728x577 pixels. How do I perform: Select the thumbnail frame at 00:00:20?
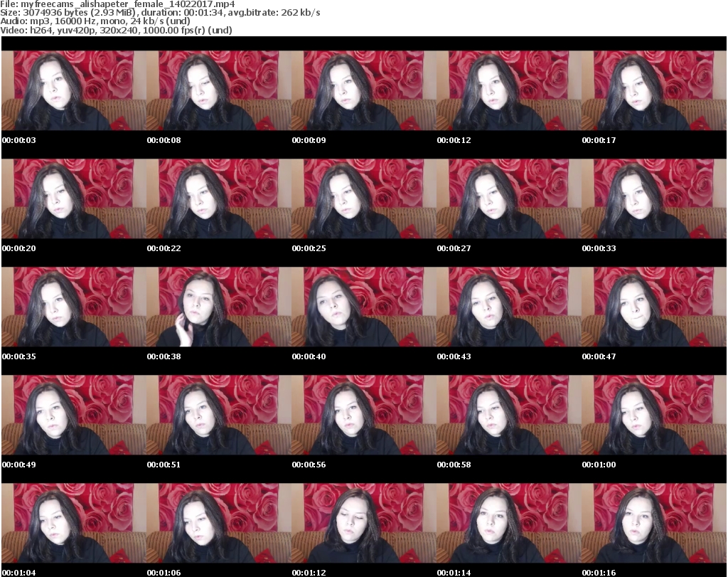click(74, 198)
